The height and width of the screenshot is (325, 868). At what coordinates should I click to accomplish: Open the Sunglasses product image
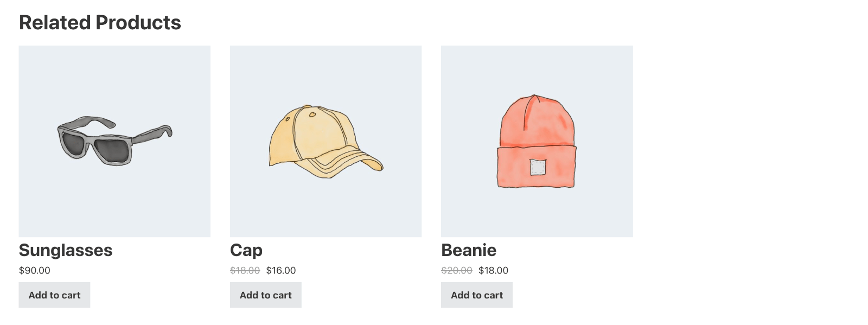pos(114,141)
